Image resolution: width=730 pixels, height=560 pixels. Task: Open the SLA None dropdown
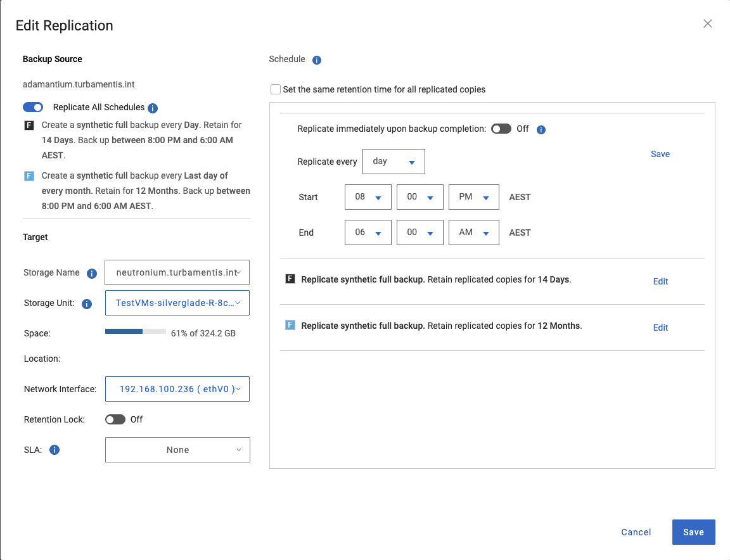point(177,450)
